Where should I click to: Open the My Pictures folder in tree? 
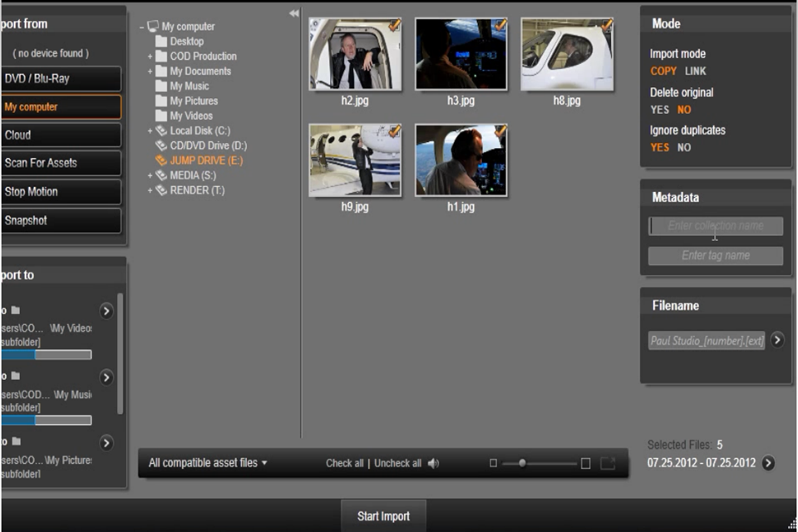[x=194, y=101]
